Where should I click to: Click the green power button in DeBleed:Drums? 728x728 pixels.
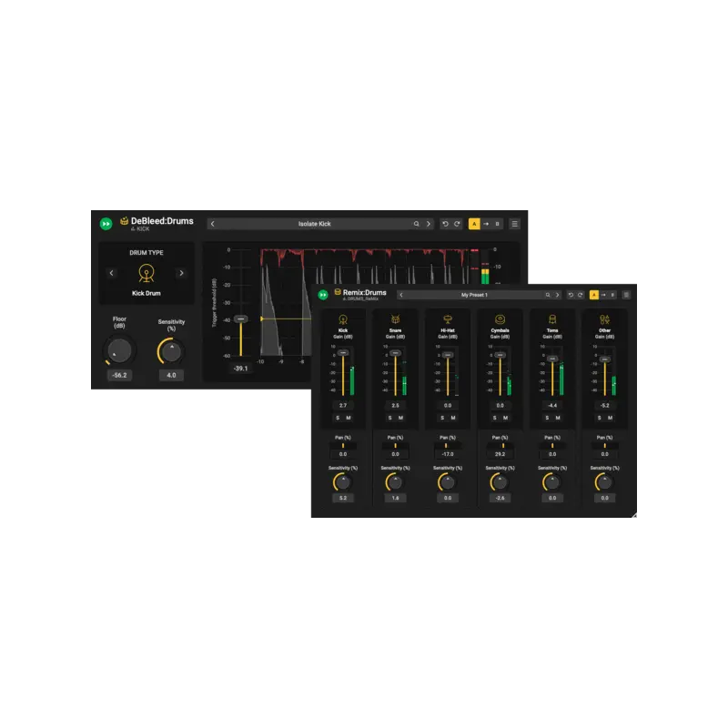pos(106,224)
